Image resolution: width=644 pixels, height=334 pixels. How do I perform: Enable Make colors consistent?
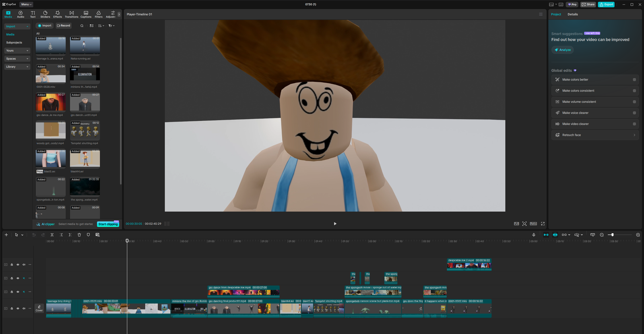pos(634,91)
